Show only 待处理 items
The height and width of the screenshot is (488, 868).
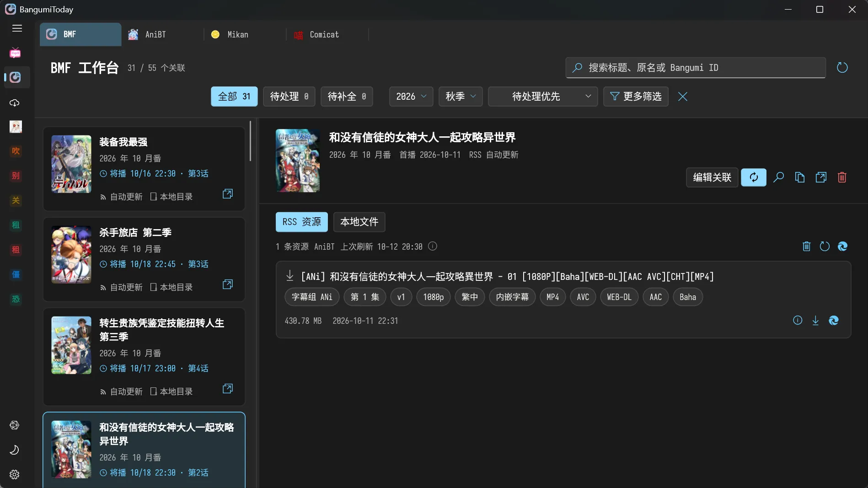tap(289, 97)
